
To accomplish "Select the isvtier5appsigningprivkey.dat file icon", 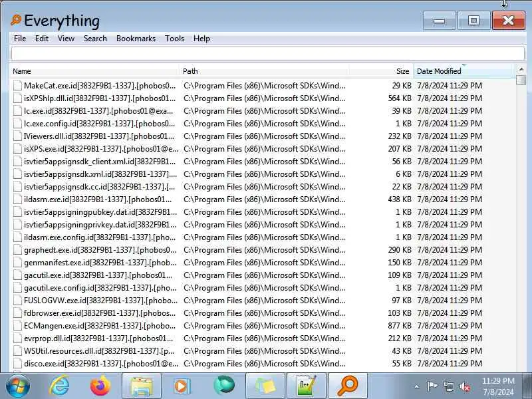I will [17, 225].
